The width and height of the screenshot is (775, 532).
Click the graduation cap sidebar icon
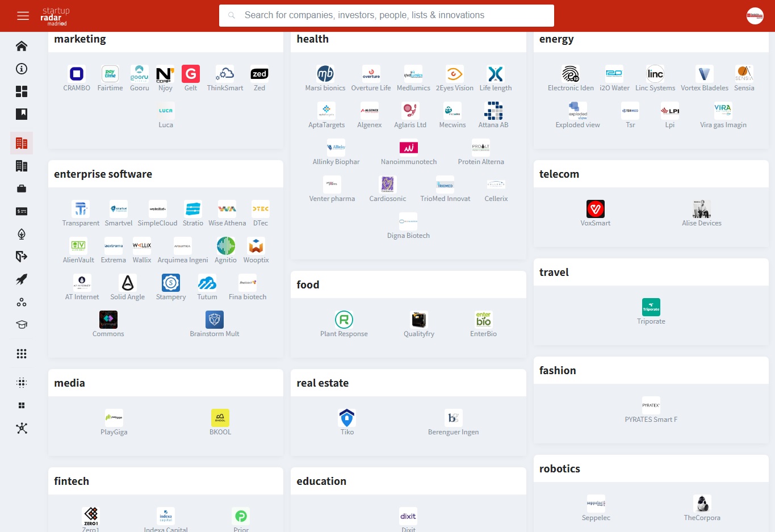point(22,325)
